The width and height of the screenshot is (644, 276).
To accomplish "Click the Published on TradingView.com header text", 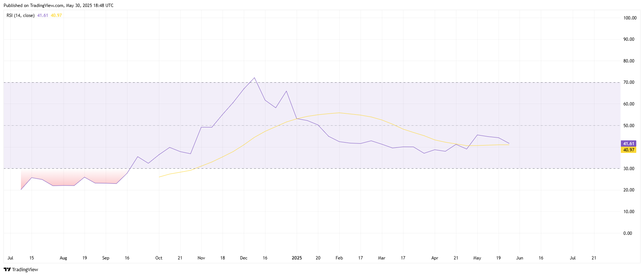I will click(58, 6).
